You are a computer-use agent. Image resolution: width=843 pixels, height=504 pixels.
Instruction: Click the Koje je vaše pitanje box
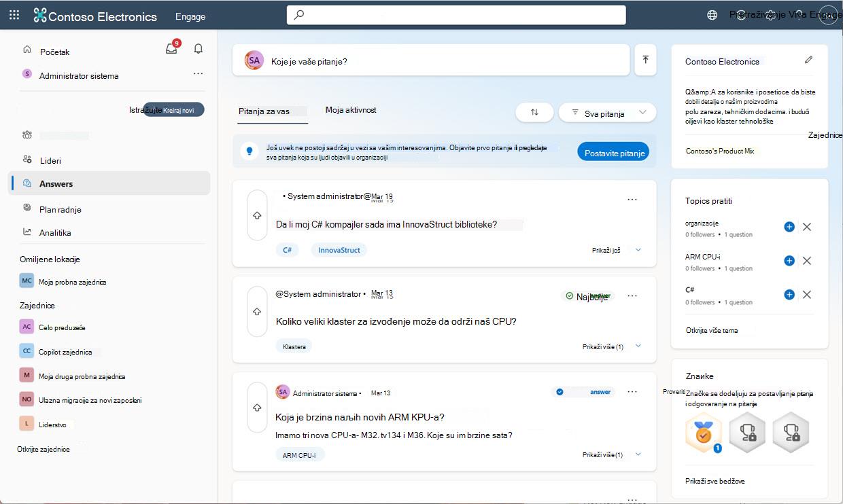431,60
